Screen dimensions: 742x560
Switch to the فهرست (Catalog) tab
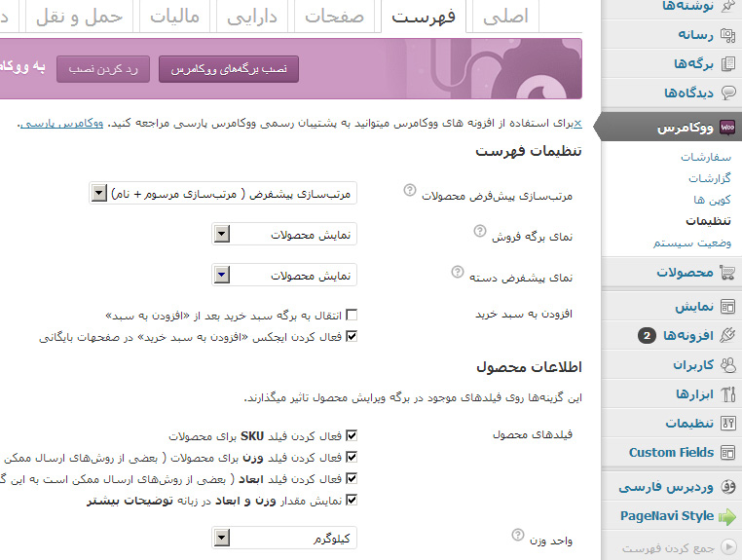424,17
